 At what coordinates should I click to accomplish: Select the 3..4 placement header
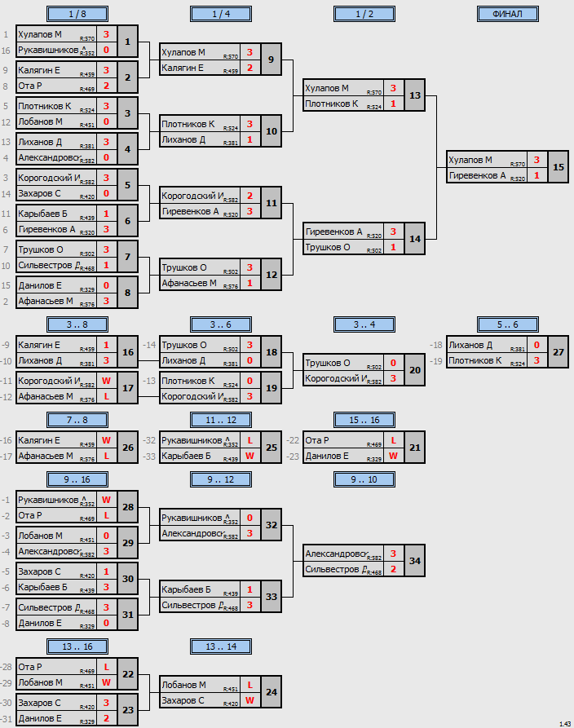click(x=364, y=324)
